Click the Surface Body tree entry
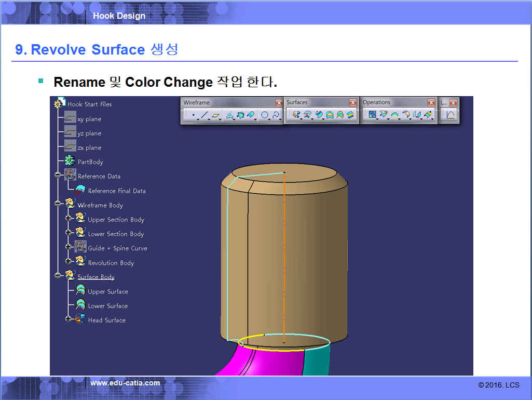The height and width of the screenshot is (400, 532). (x=96, y=277)
